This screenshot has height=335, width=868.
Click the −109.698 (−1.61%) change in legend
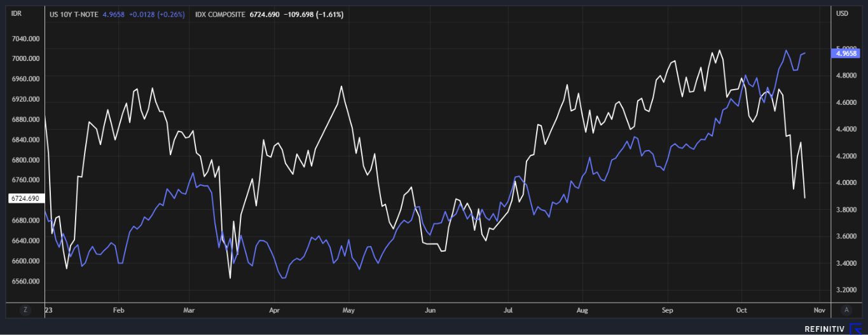pyautogui.click(x=314, y=14)
